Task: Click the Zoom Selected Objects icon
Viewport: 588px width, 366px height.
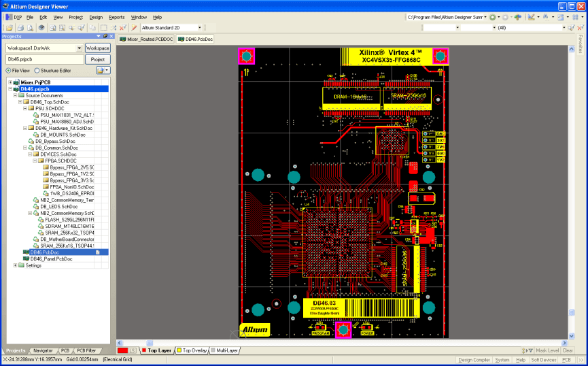Action: [71, 28]
